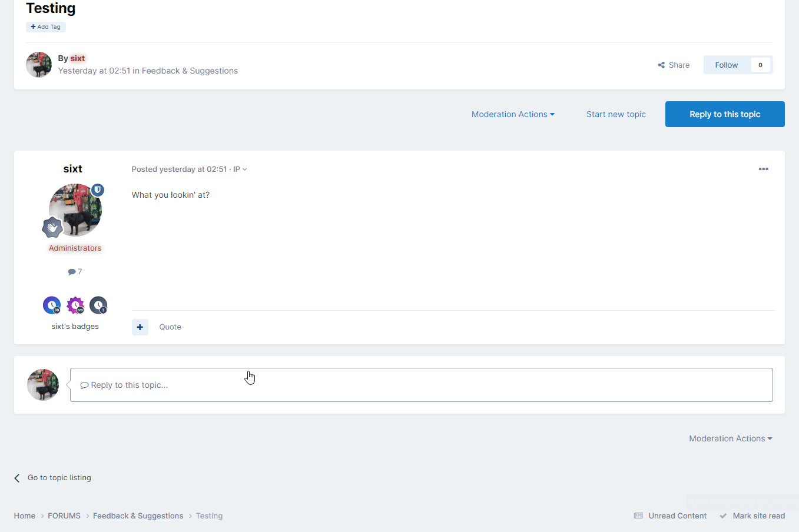Expand the bottom Moderation Actions dropdown
Image resolution: width=799 pixels, height=532 pixels.
pos(730,438)
